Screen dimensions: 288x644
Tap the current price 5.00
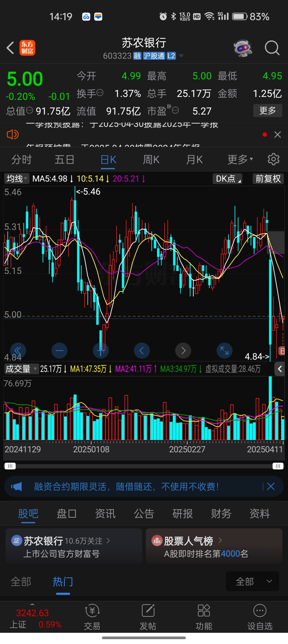pos(25,79)
